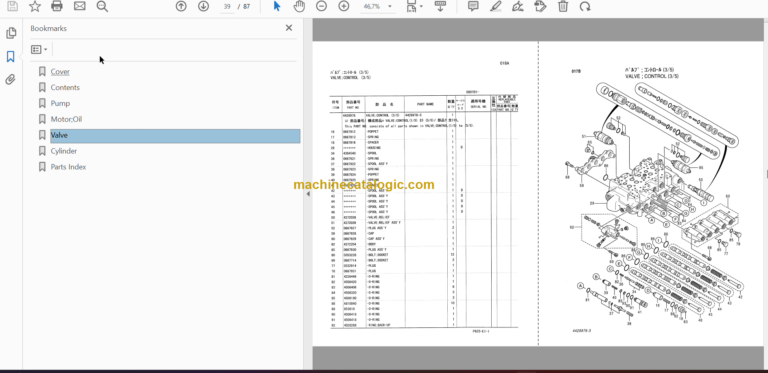
Task: Select the highlight text pen tool
Action: [496, 6]
